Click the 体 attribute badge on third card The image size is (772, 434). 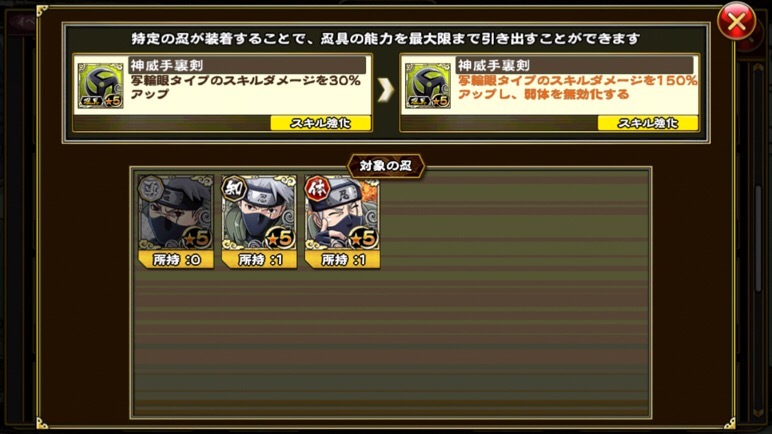[317, 188]
